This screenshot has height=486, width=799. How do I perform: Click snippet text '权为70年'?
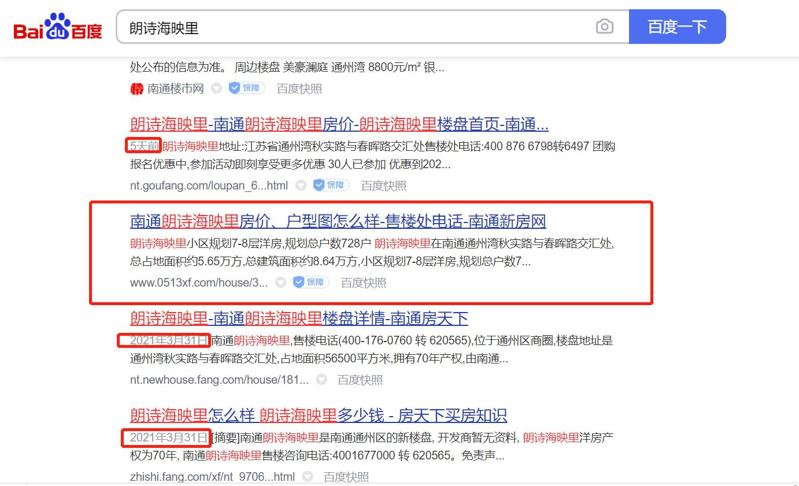(153, 455)
